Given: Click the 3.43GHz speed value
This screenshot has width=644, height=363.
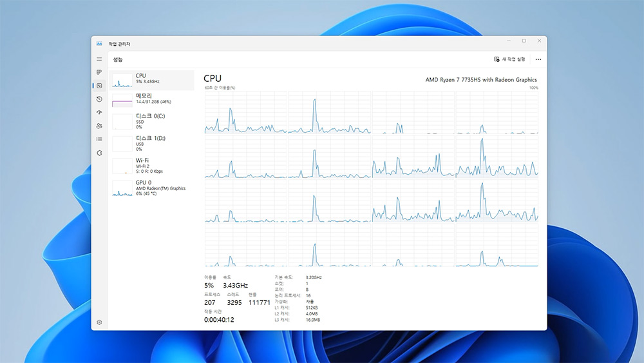Looking at the screenshot, I should tap(235, 285).
